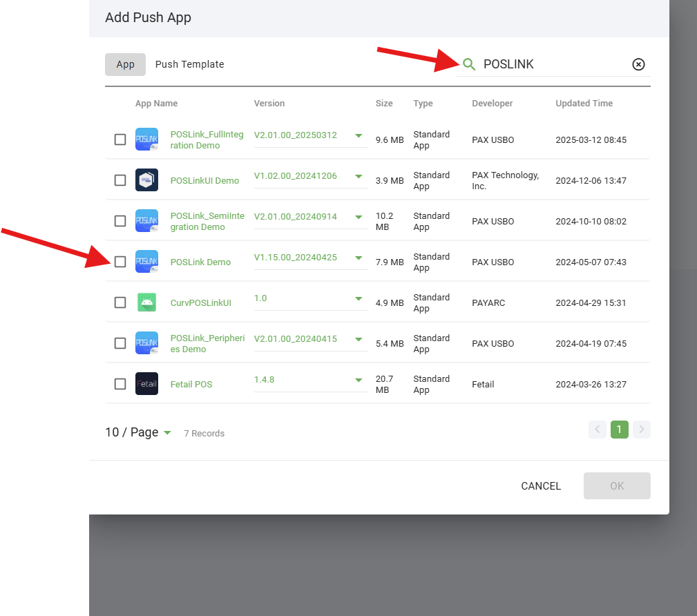The height and width of the screenshot is (616, 697).
Task: Click the 2024-03-26 13:27 updated time
Action: click(x=591, y=385)
